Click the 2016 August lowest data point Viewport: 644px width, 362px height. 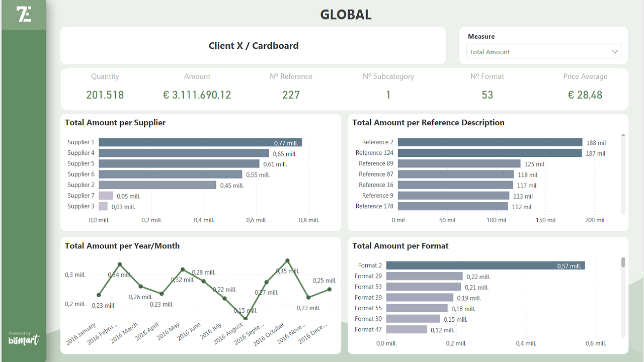tap(246, 318)
